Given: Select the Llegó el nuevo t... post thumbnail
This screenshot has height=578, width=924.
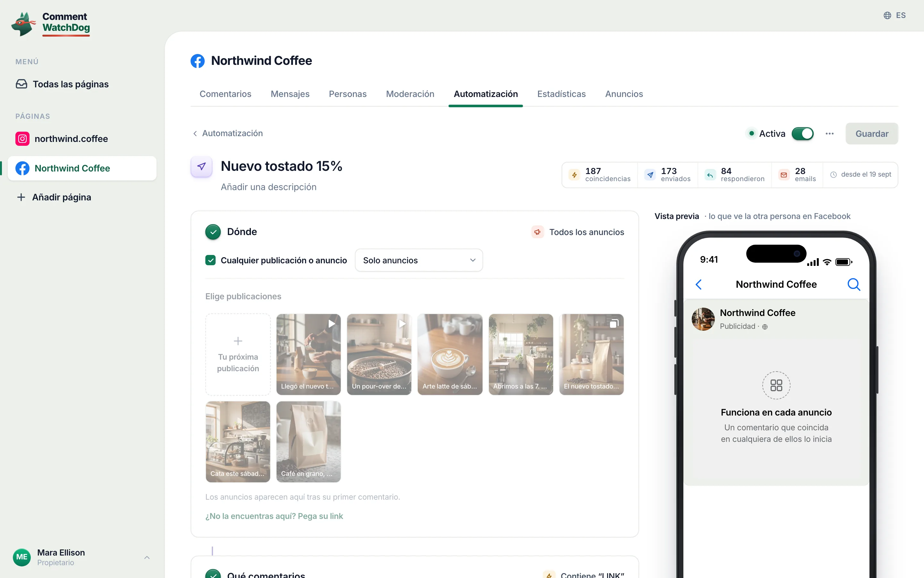Looking at the screenshot, I should (309, 355).
